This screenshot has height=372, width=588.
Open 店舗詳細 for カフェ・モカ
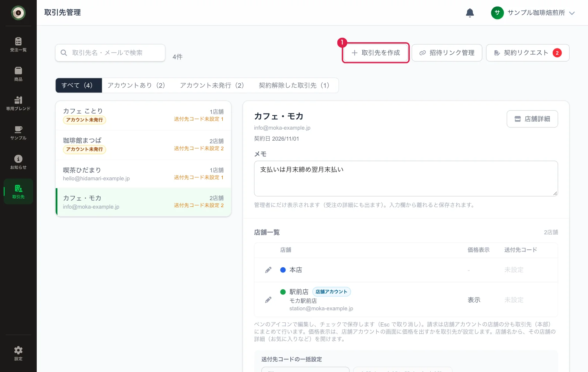coord(532,119)
